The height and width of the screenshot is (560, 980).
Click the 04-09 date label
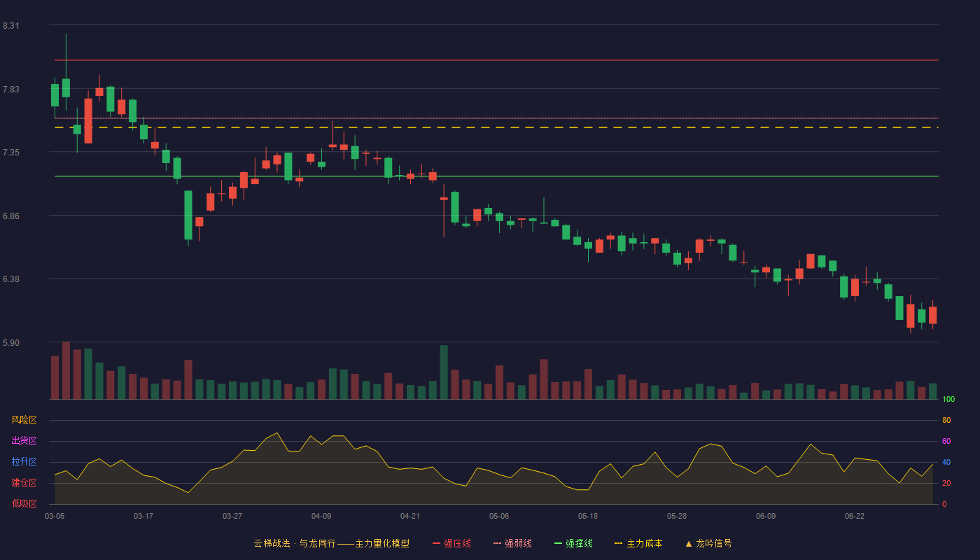[x=321, y=516]
